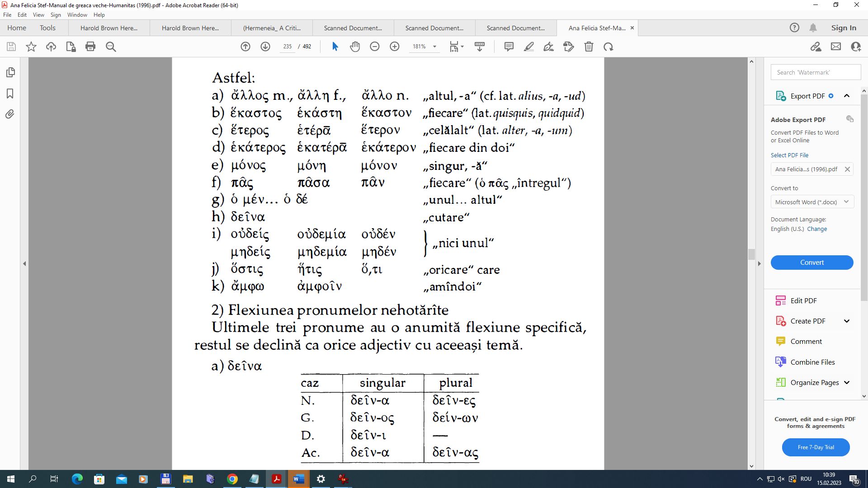Switch to Hermeneia A Criti tab
The height and width of the screenshot is (488, 868).
click(272, 28)
